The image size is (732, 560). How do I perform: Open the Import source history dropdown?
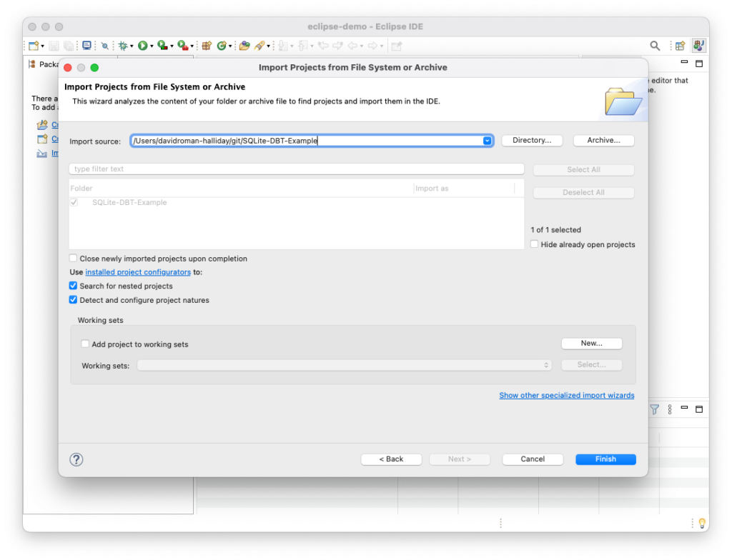click(x=487, y=141)
